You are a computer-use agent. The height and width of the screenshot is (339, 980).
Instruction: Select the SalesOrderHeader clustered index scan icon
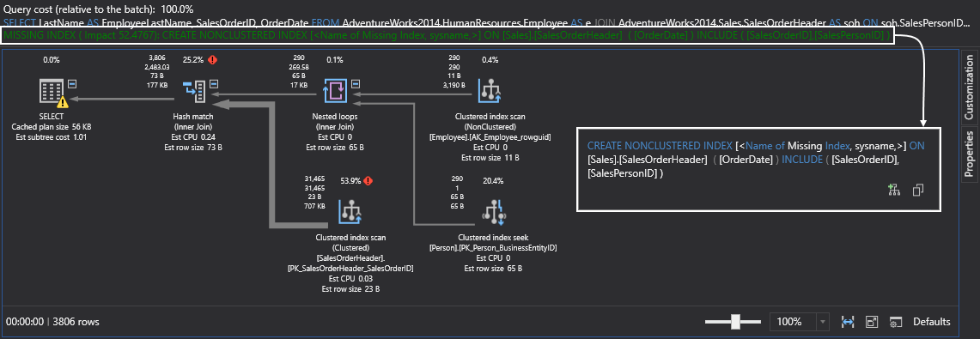pos(350,212)
